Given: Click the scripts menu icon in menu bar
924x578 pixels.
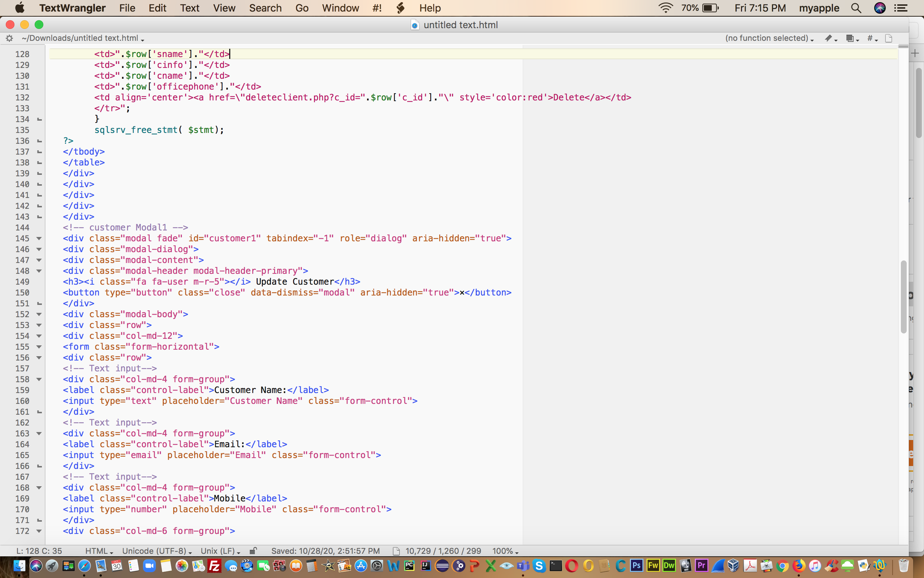Looking at the screenshot, I should tap(400, 8).
